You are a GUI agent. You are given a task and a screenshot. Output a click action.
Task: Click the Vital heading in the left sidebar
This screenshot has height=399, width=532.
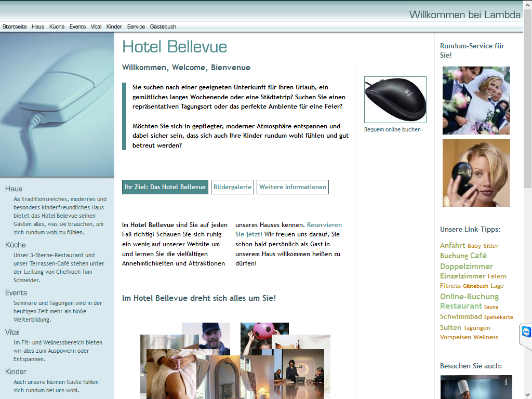pyautogui.click(x=12, y=332)
